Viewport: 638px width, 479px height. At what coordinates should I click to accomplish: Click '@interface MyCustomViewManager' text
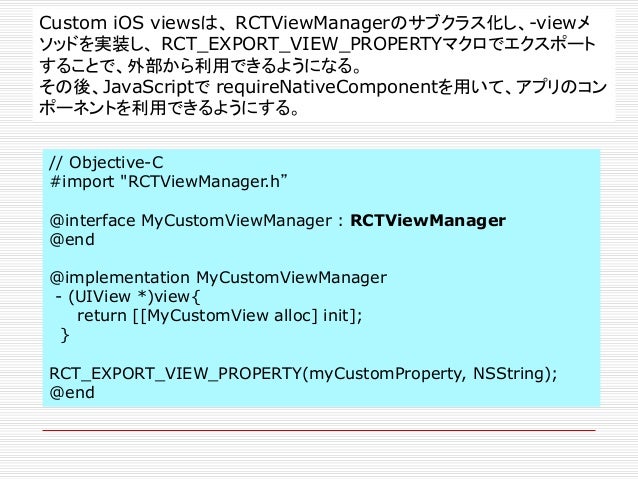click(190, 221)
